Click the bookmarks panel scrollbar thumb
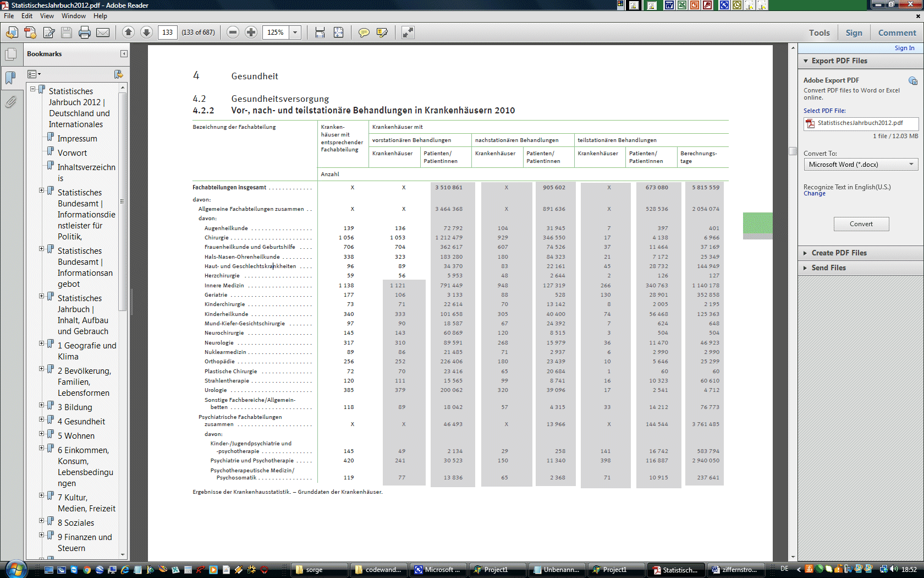Image resolution: width=924 pixels, height=578 pixels. (123, 202)
